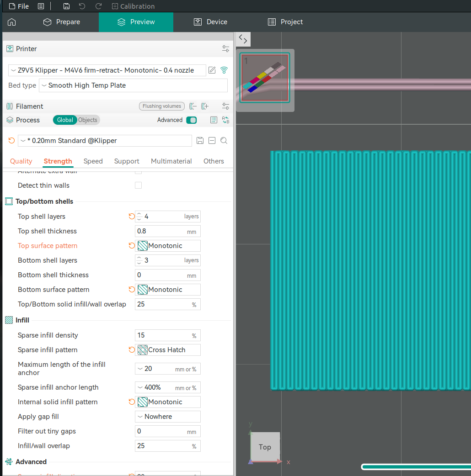Open the 0.20mm Standard @Klipper preset dropdown

click(x=105, y=141)
